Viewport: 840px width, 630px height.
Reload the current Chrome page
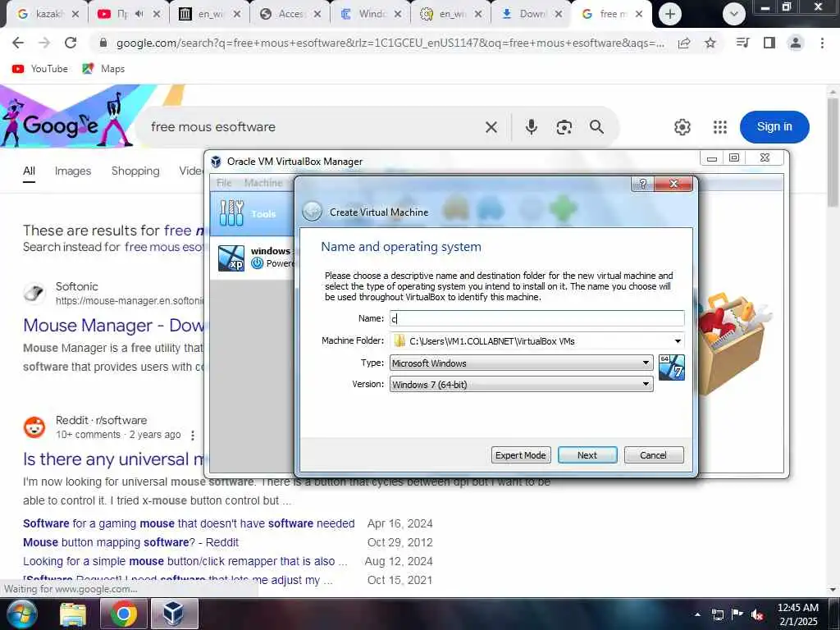click(71, 43)
